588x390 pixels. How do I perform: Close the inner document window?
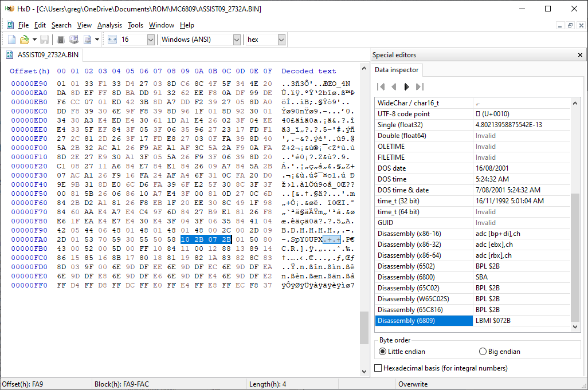click(x=581, y=25)
